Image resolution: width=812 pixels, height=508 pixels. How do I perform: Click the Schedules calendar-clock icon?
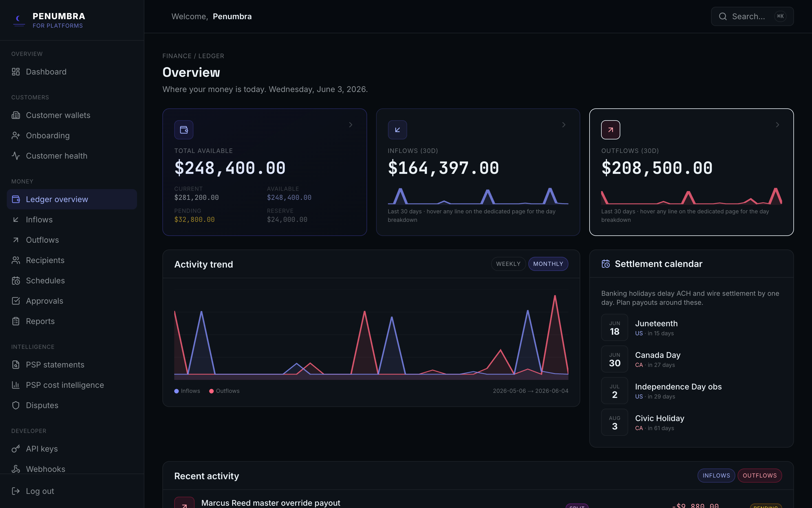pyautogui.click(x=16, y=281)
